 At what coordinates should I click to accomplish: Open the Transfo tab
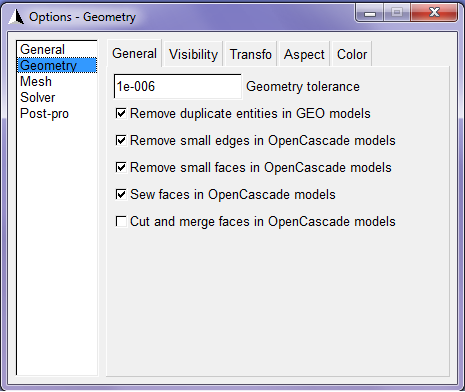click(x=251, y=54)
